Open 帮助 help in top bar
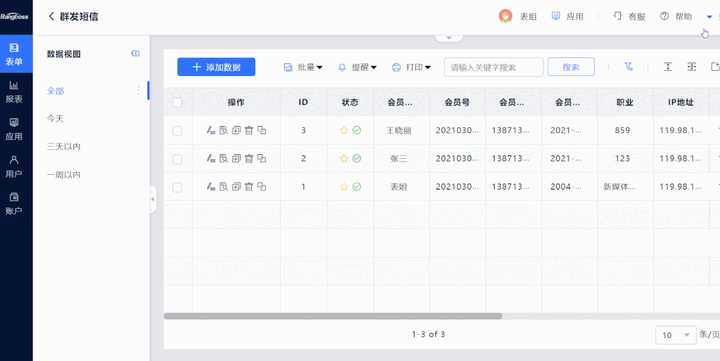720x361 pixels. coord(676,17)
